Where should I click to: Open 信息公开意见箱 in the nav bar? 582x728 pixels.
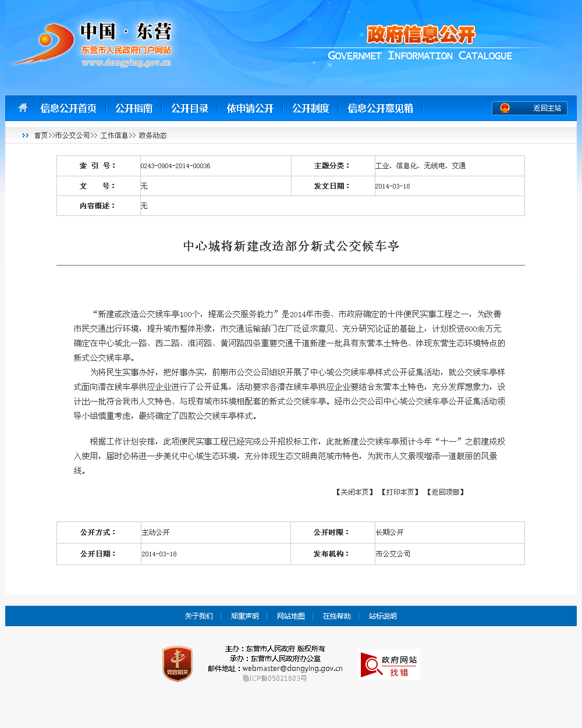(x=381, y=108)
